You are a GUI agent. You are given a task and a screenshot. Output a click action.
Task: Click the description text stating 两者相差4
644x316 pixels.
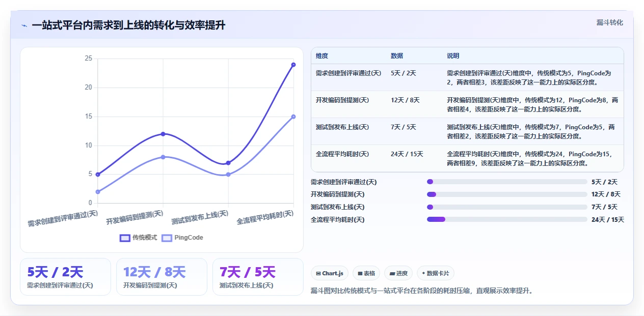(532, 104)
